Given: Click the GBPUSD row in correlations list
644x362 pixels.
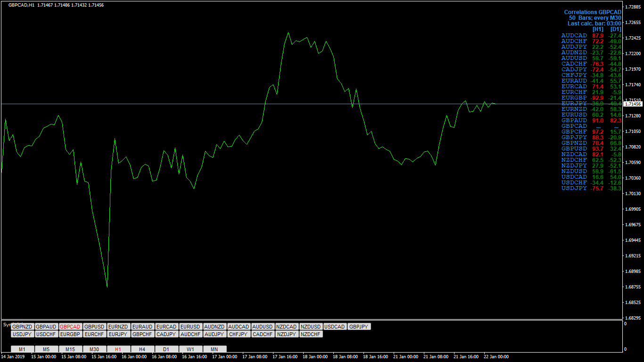Looking at the screenshot, I should pos(591,149).
